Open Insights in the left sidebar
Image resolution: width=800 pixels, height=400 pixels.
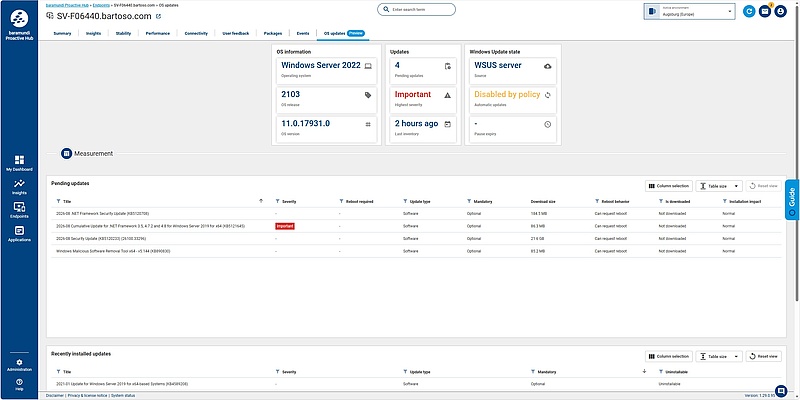[19, 187]
